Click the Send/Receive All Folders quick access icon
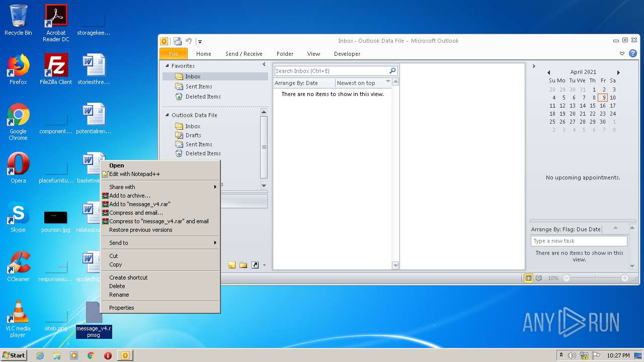The height and width of the screenshot is (362, 644). pyautogui.click(x=178, y=41)
